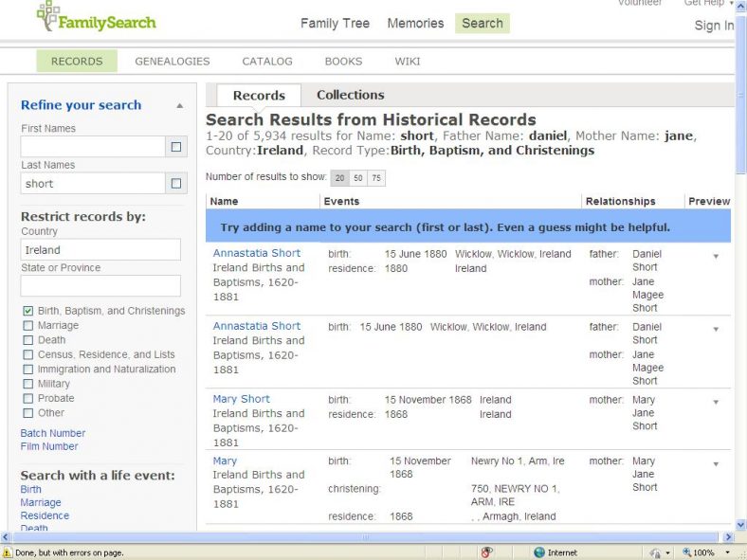Click the State or Province field
747x560 pixels.
click(100, 286)
